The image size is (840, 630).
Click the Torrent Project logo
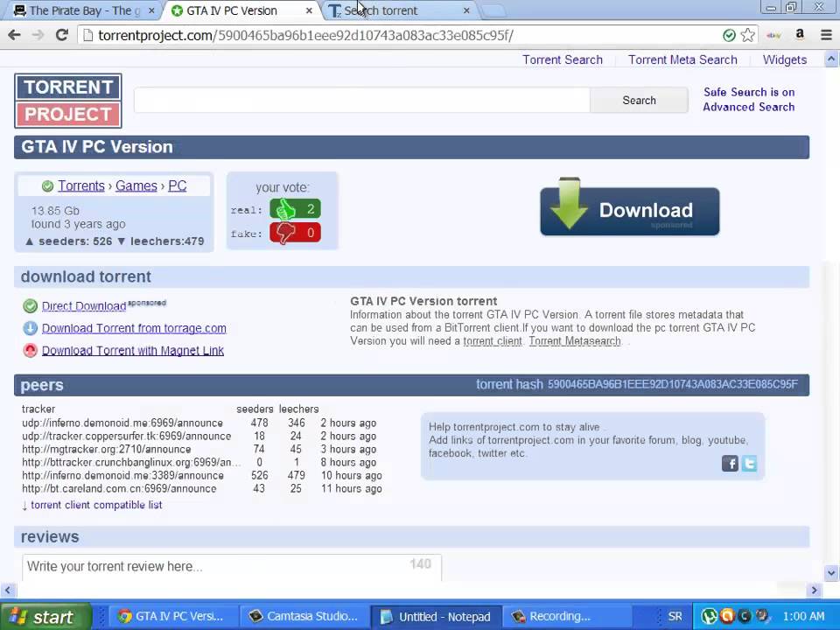[68, 101]
